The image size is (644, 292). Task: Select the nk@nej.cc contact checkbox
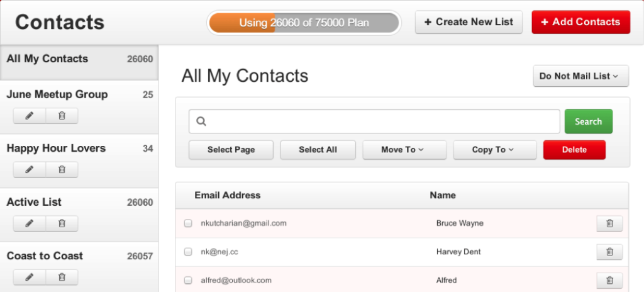coord(188,252)
